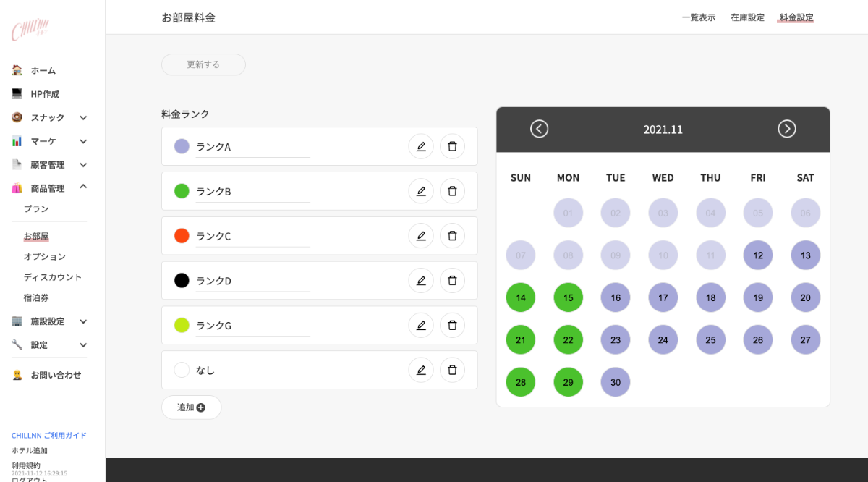Go to next month in calendar

(x=786, y=129)
